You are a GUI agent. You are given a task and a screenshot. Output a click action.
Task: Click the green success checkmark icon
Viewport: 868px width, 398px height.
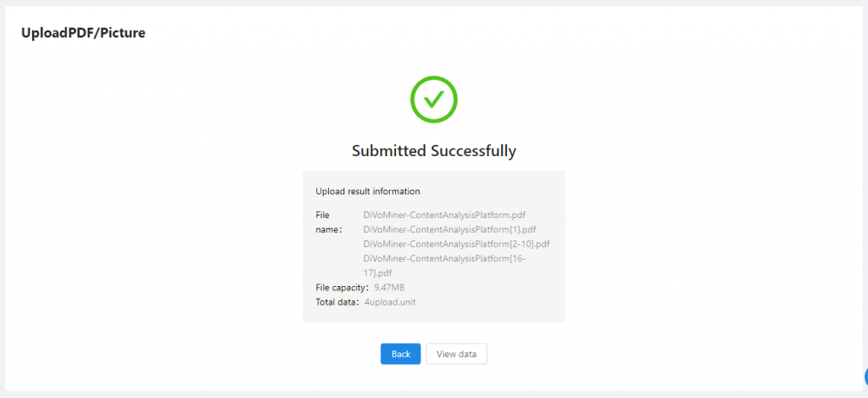point(433,99)
